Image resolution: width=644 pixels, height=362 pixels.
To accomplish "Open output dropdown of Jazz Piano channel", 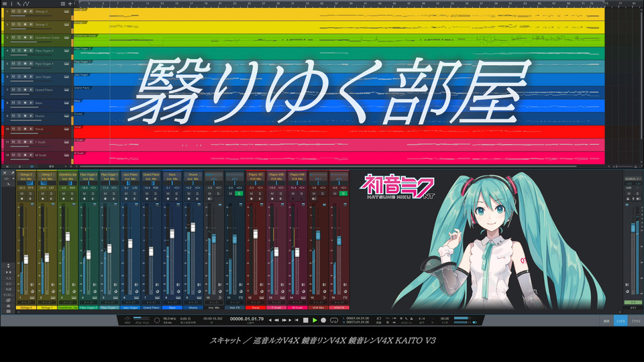I will [130, 179].
